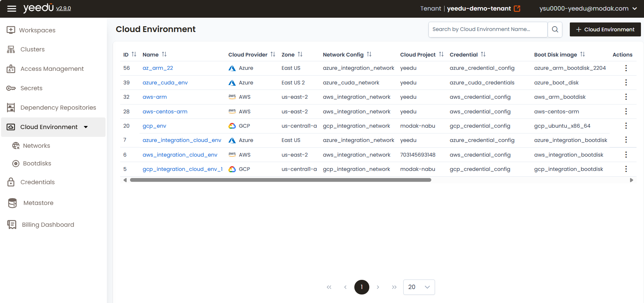Open Clusters in the sidebar

[26, 49]
